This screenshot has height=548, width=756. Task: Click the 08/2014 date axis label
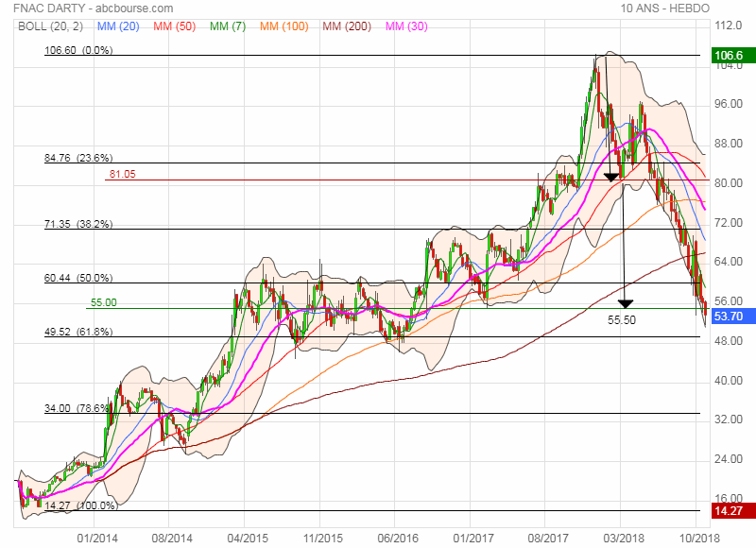pyautogui.click(x=172, y=538)
